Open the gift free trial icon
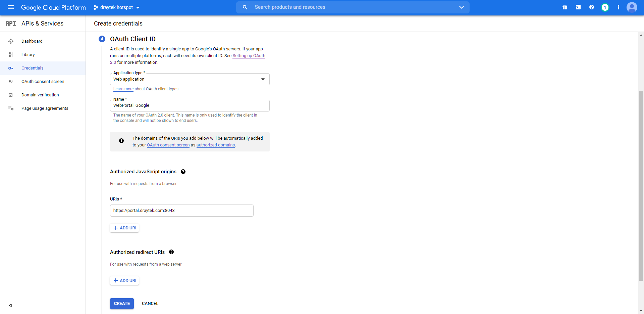Image resolution: width=644 pixels, height=314 pixels. tap(565, 7)
